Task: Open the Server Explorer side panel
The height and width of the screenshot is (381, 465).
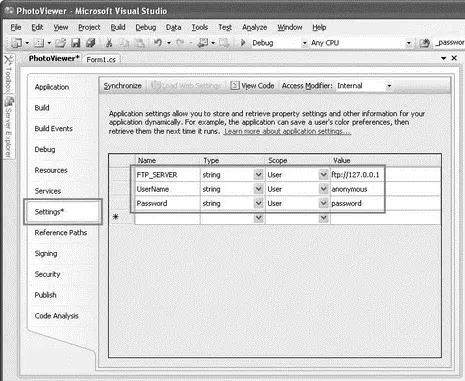Action: point(8,128)
